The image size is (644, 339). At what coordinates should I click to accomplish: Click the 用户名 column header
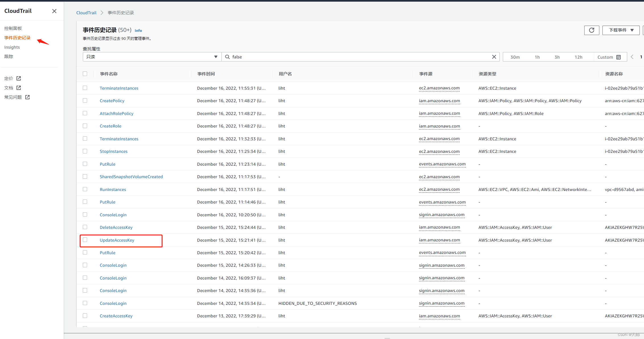click(285, 74)
